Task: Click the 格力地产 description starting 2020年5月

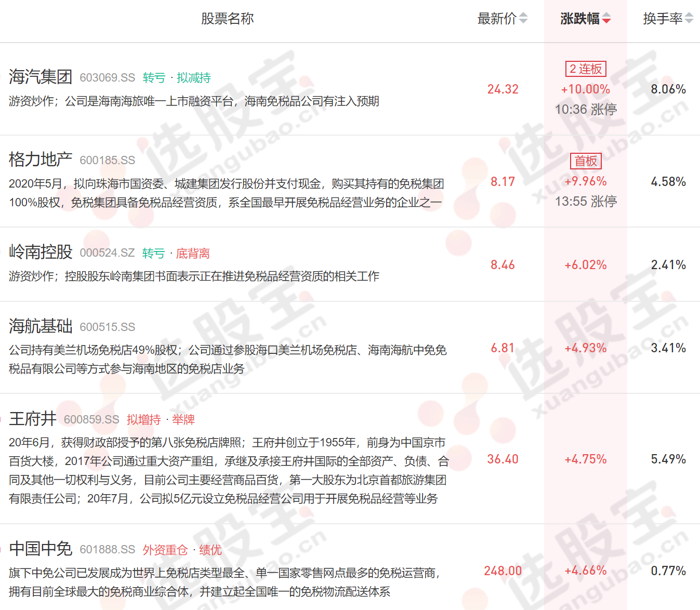Action: pos(227,193)
